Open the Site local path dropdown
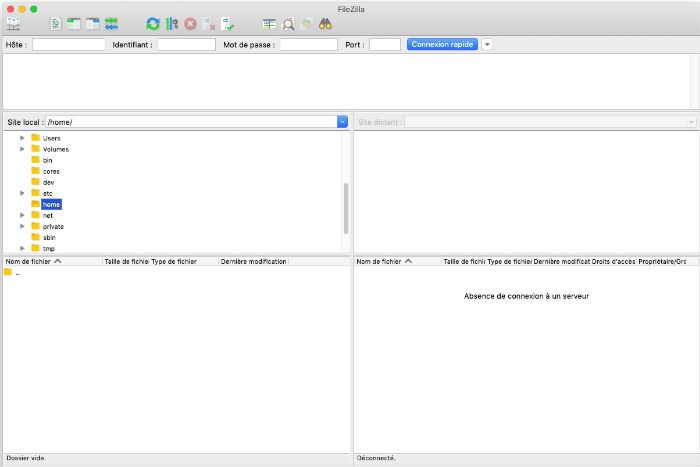This screenshot has width=700, height=467. point(342,122)
